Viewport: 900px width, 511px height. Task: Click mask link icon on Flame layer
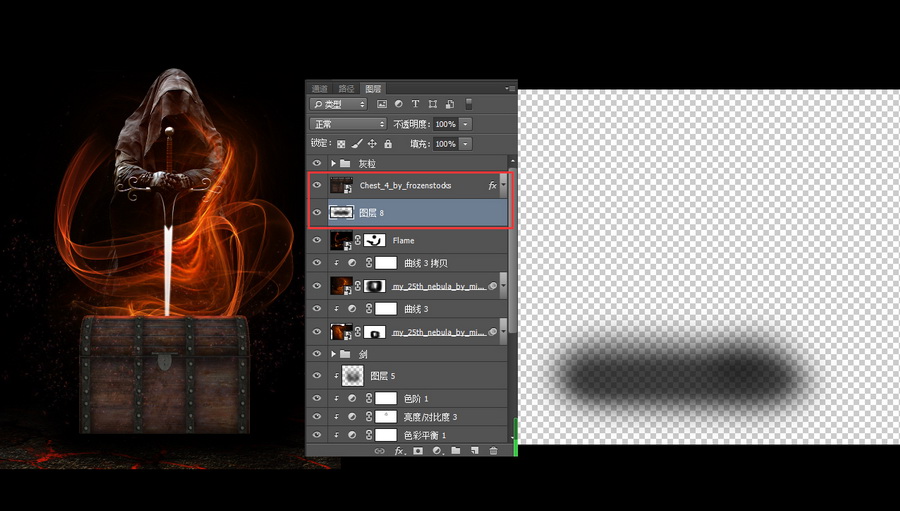(358, 240)
